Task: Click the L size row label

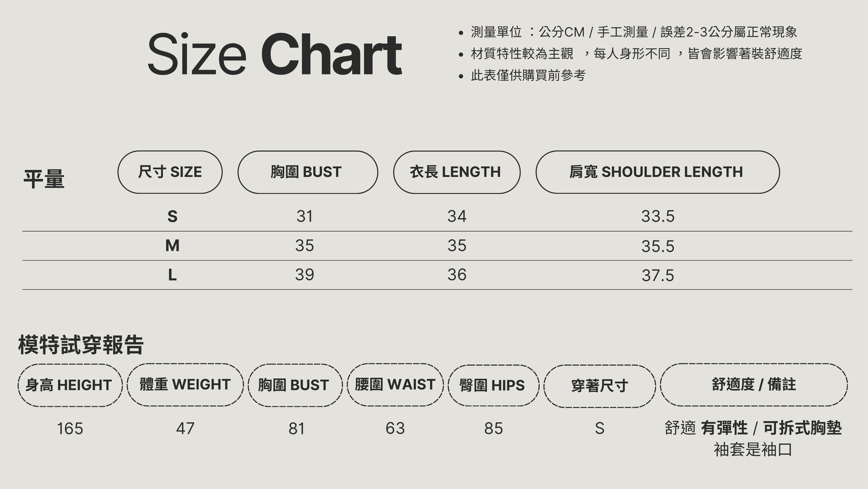Action: point(172,275)
